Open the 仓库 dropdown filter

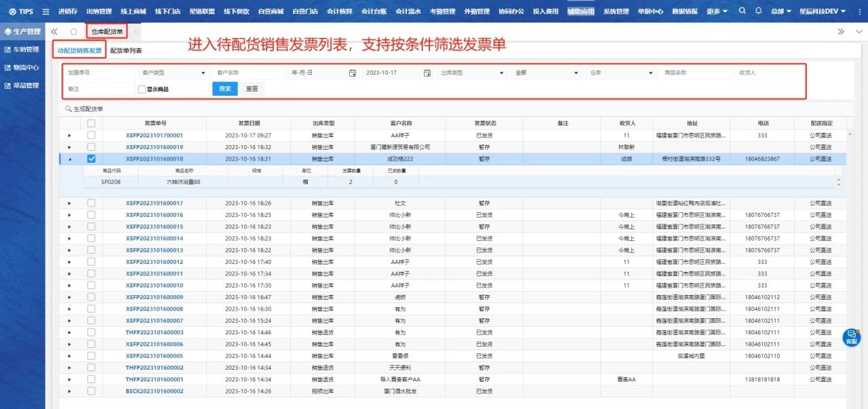click(620, 73)
